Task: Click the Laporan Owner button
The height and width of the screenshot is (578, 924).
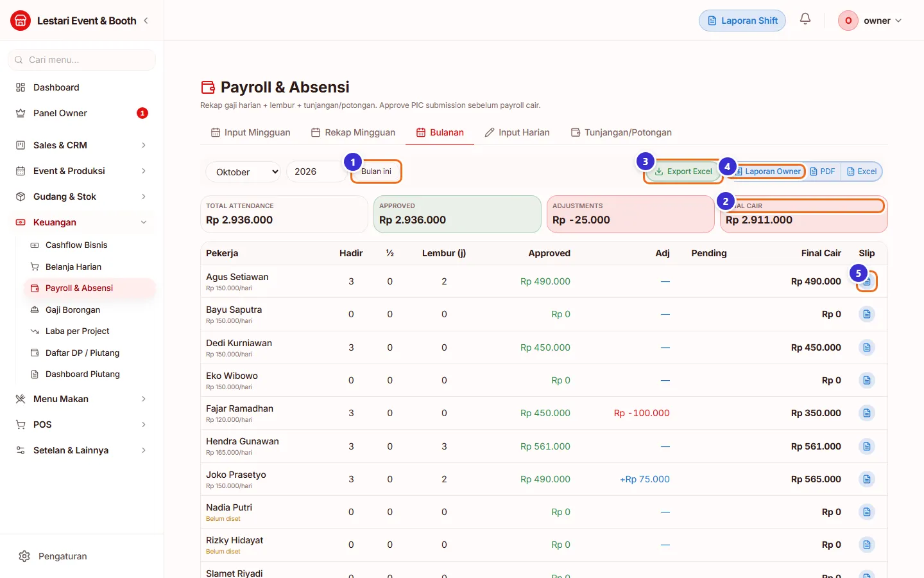Action: (768, 171)
